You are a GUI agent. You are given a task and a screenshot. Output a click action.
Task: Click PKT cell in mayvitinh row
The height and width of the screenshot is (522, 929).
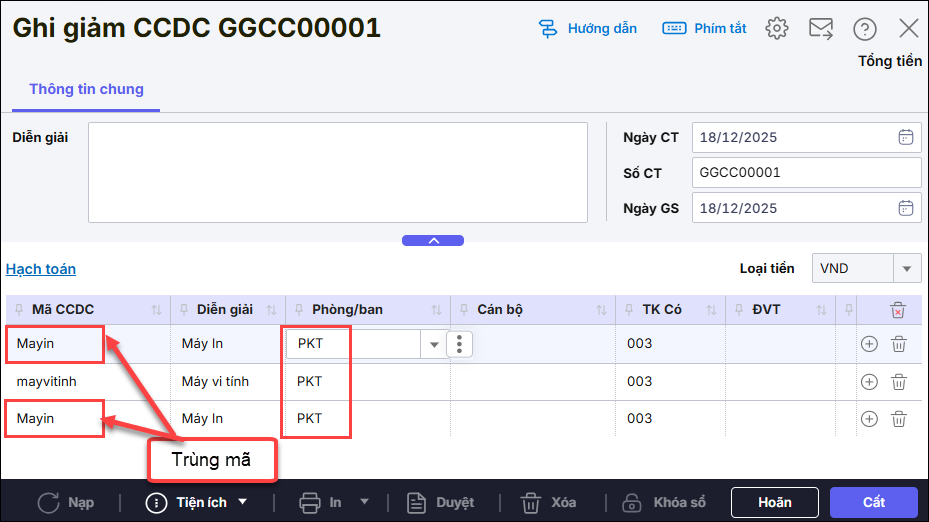pyautogui.click(x=368, y=382)
